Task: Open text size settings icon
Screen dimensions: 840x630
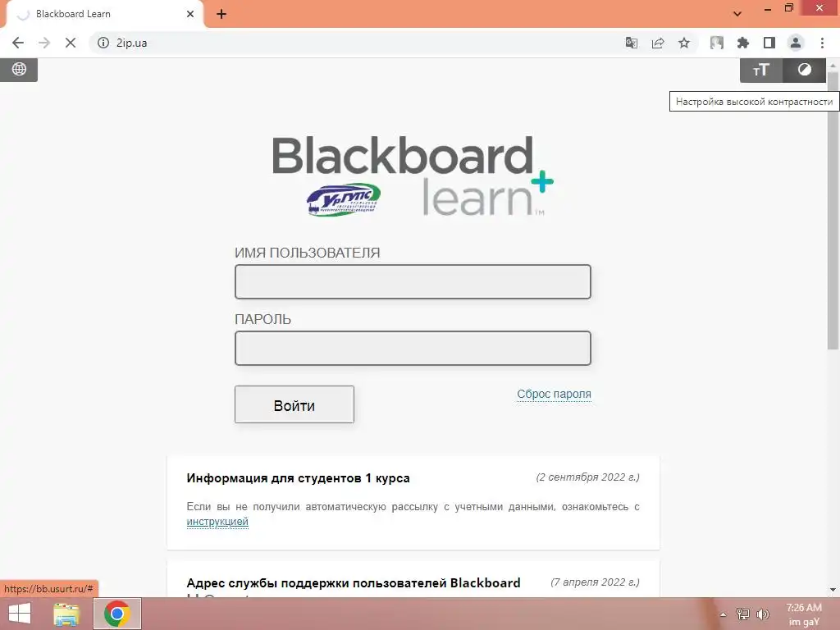Action: point(761,71)
